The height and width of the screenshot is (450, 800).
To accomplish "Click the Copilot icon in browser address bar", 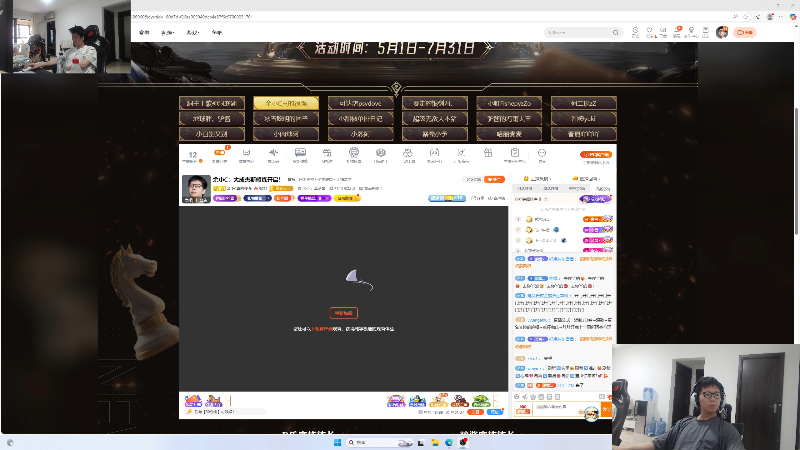I will pyautogui.click(x=793, y=16).
